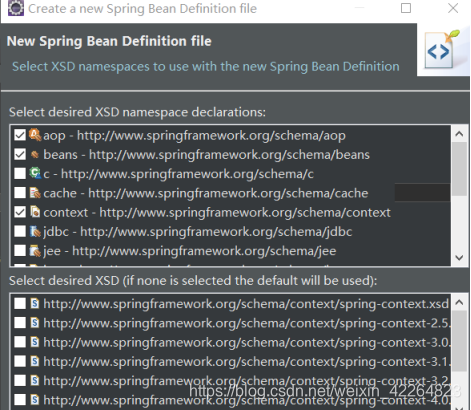Select the beans schema URL row
The image size is (471, 410).
[207, 155]
